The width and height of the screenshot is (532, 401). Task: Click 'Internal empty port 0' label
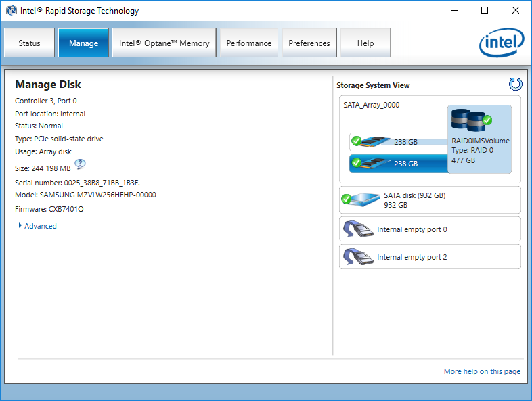pos(412,229)
